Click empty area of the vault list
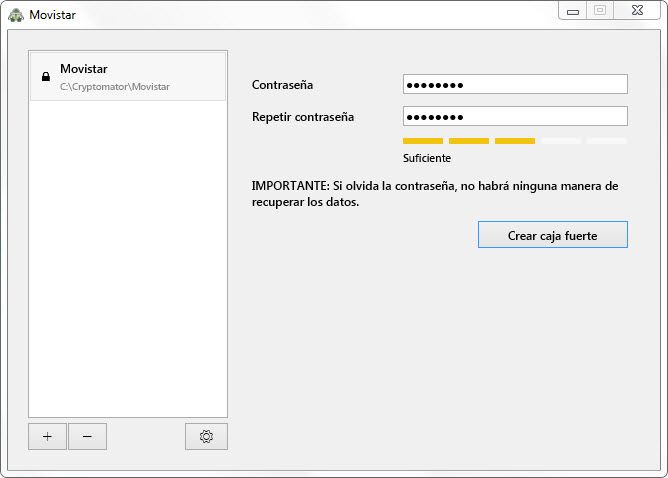 (128, 260)
